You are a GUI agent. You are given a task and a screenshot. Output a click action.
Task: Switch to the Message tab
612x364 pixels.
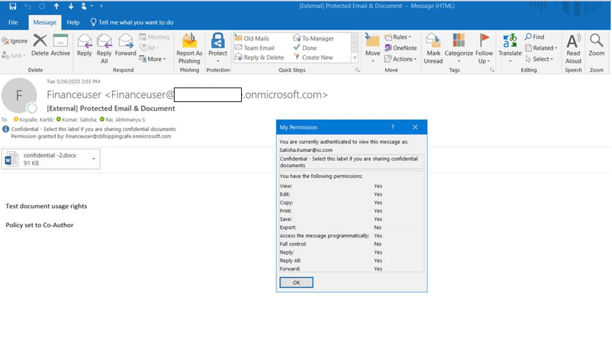[45, 22]
